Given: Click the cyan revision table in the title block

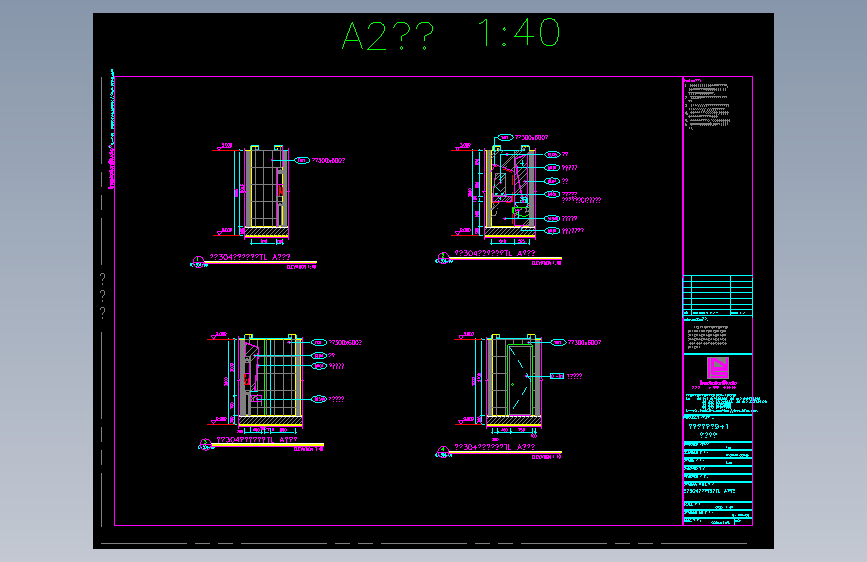Looking at the screenshot, I should click(718, 295).
